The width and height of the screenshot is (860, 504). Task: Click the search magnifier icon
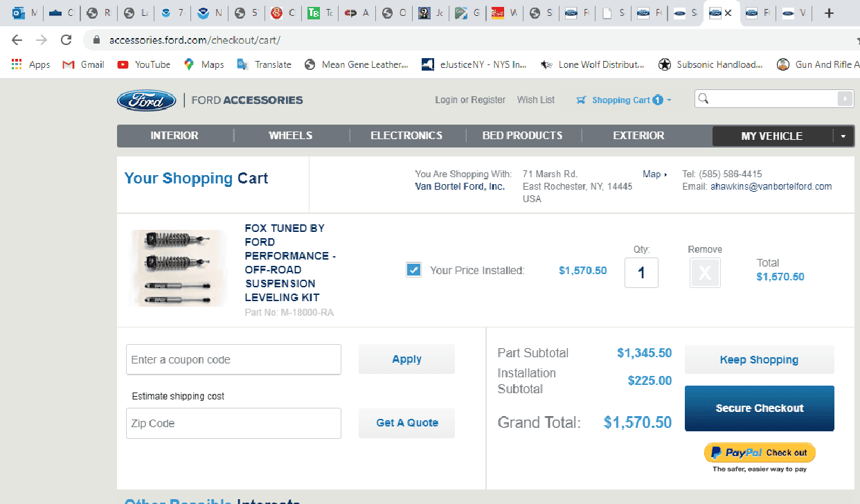tap(704, 99)
